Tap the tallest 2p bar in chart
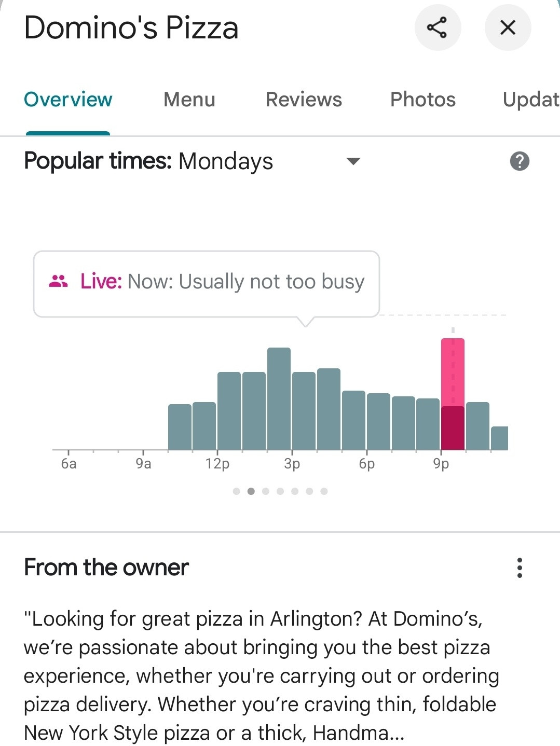Image resolution: width=560 pixels, height=746 pixels. (x=279, y=398)
